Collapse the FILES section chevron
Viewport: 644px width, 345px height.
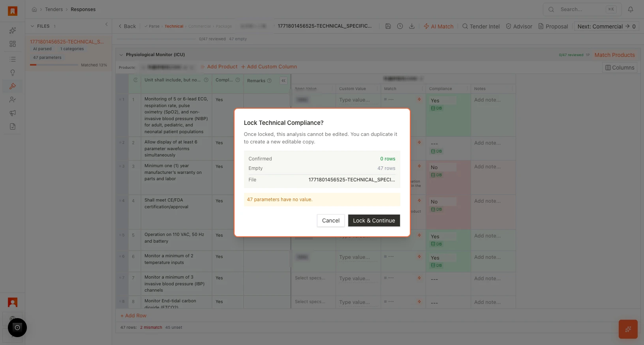click(x=32, y=26)
